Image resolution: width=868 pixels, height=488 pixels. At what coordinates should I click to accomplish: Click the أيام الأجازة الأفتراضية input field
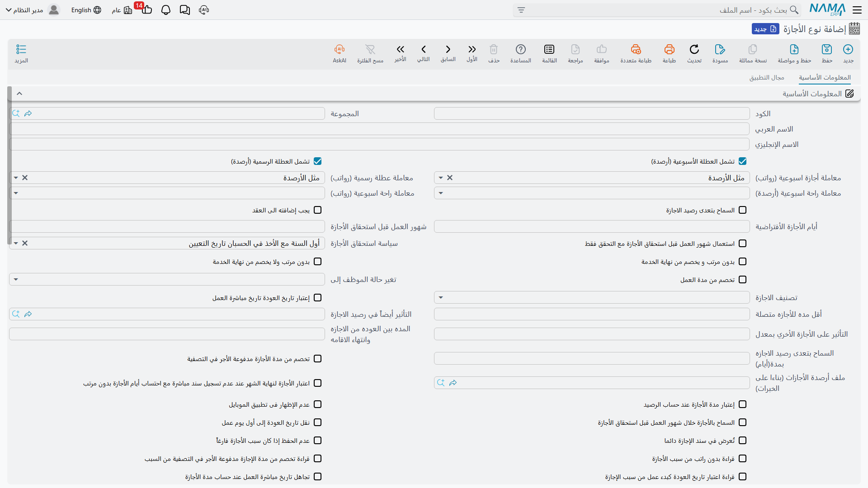pyautogui.click(x=592, y=226)
